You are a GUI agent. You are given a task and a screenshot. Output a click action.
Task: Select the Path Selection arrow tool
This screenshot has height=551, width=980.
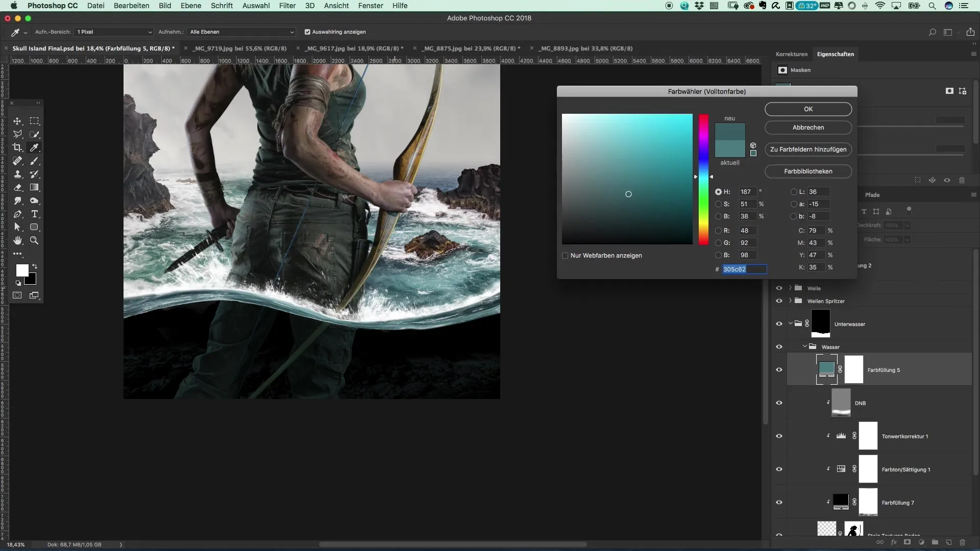click(x=17, y=227)
